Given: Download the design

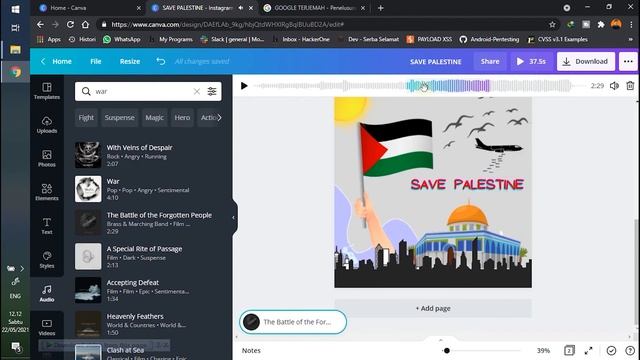Looking at the screenshot, I should click(x=586, y=61).
